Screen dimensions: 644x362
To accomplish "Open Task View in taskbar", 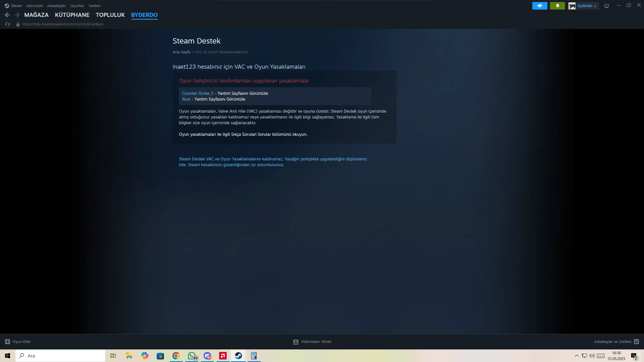I will [x=113, y=356].
